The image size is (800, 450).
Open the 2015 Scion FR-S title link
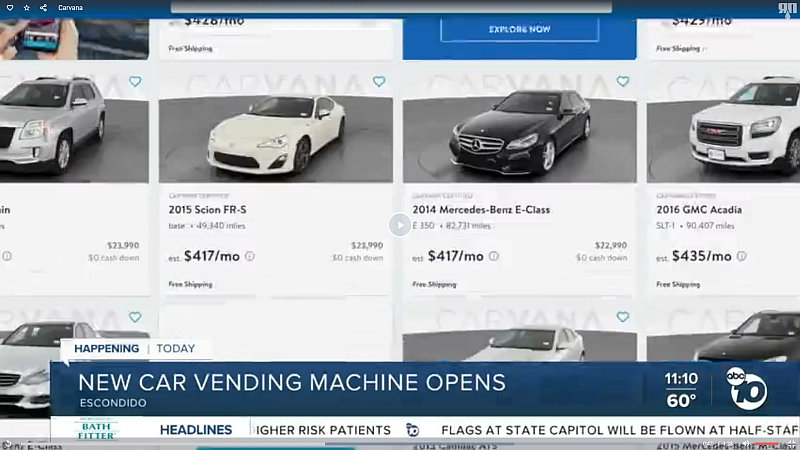[x=208, y=210]
